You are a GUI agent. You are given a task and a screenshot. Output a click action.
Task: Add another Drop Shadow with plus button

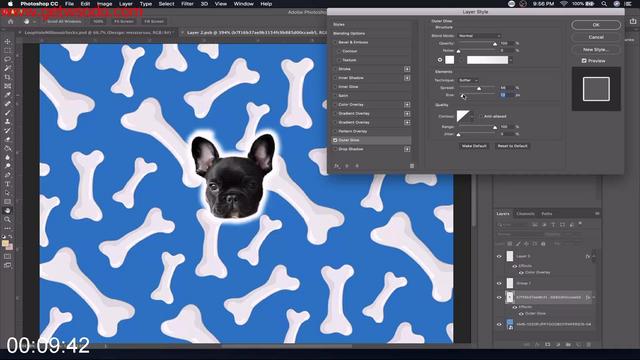[x=407, y=149]
